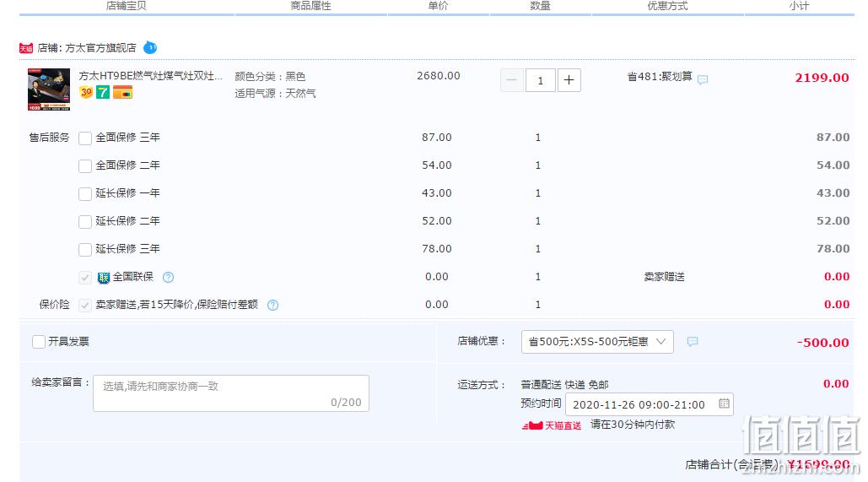This screenshot has height=482, width=868.
Task: Check the 全面保修 二年 option
Action: point(85,165)
